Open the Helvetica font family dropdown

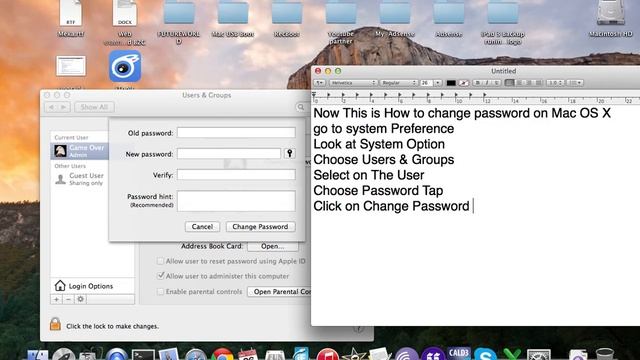[x=353, y=83]
